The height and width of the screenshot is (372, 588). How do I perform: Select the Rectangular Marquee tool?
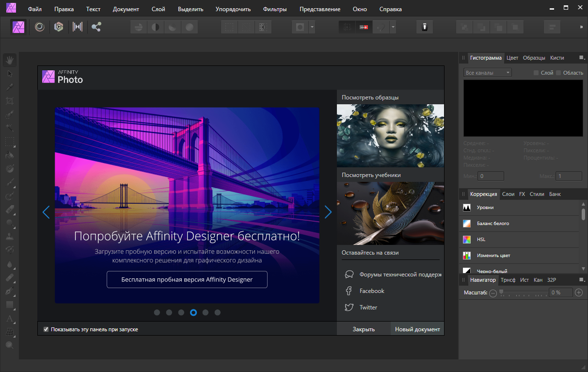(10, 142)
